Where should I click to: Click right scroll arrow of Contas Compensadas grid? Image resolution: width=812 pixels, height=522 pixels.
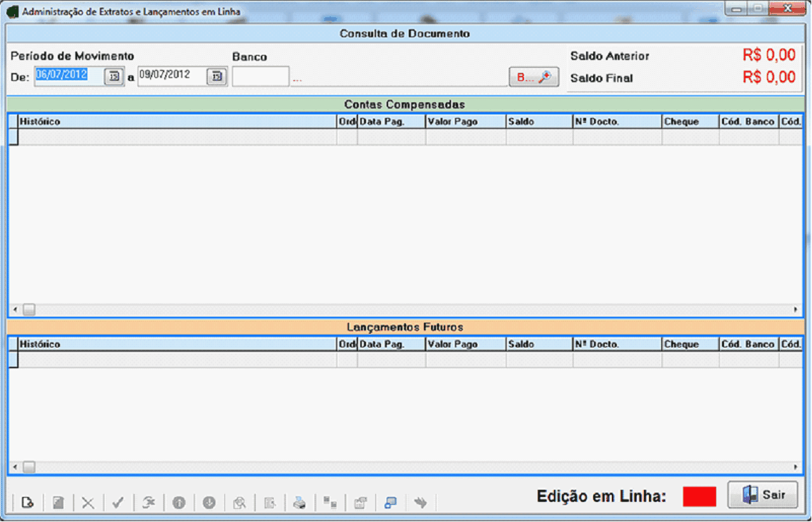point(796,310)
